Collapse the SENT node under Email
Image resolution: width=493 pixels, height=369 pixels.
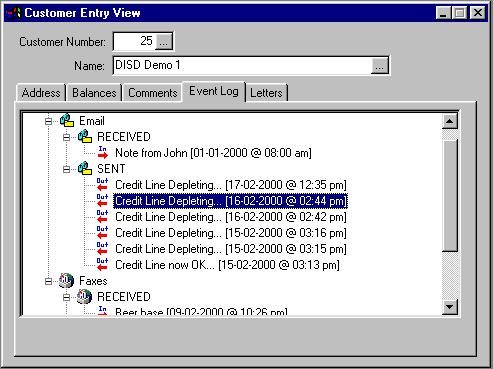coord(66,169)
